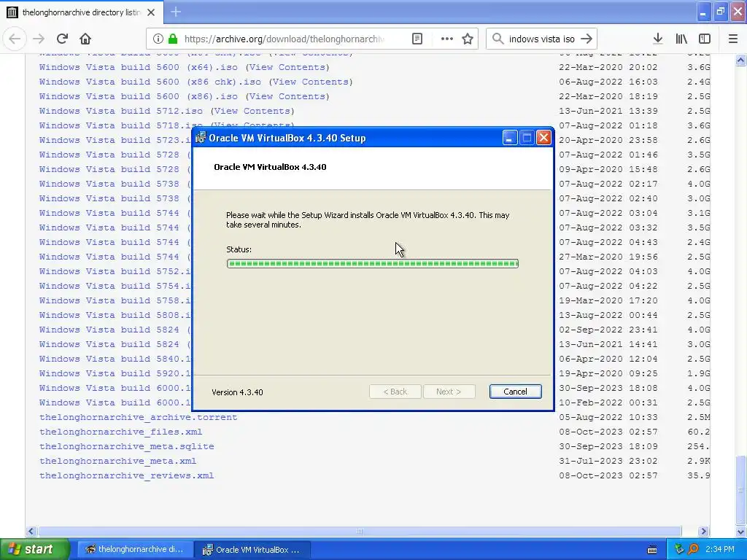Minimize the VirtualBox Setup dialog
Viewport: 747px width, 560px height.
(x=509, y=138)
